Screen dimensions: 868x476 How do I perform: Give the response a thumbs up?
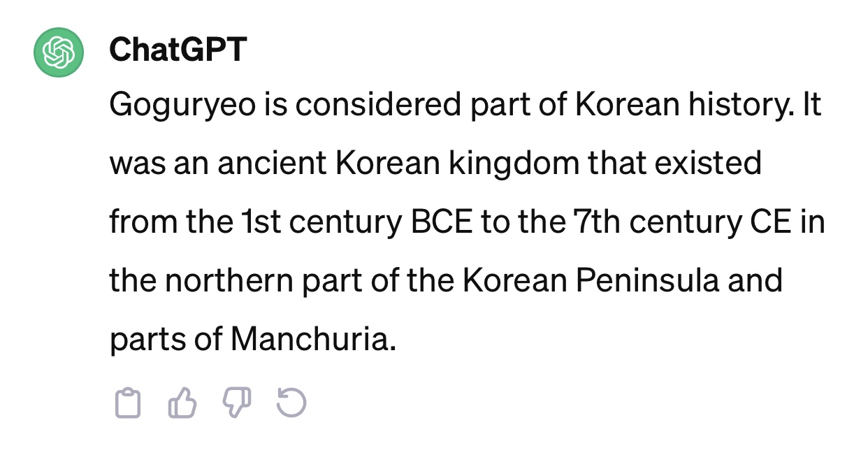click(182, 404)
